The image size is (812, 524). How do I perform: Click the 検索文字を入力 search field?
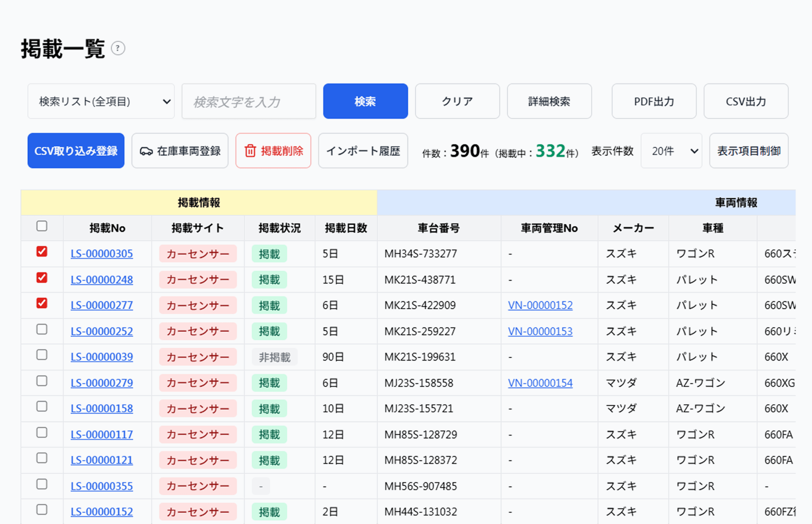(249, 102)
